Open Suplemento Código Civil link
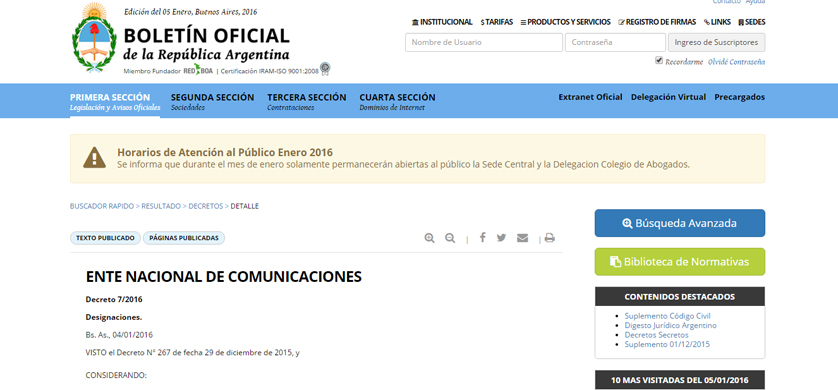Viewport: 838px width, 390px height. tap(668, 316)
